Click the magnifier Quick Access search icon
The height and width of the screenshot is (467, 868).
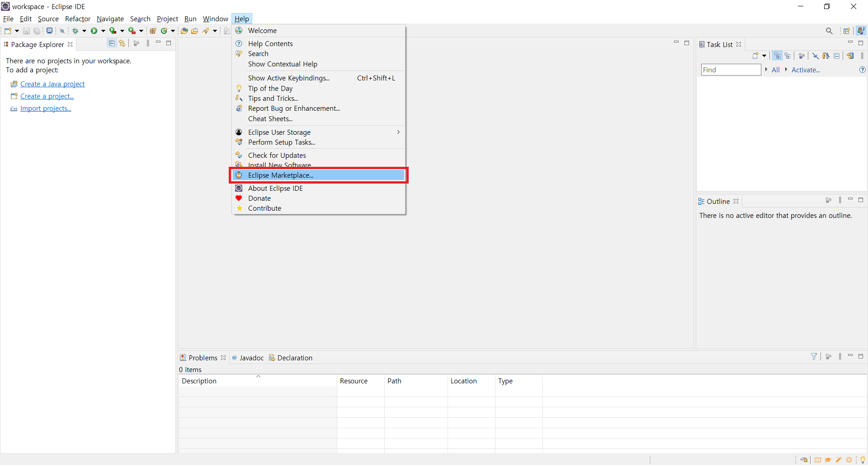point(829,31)
